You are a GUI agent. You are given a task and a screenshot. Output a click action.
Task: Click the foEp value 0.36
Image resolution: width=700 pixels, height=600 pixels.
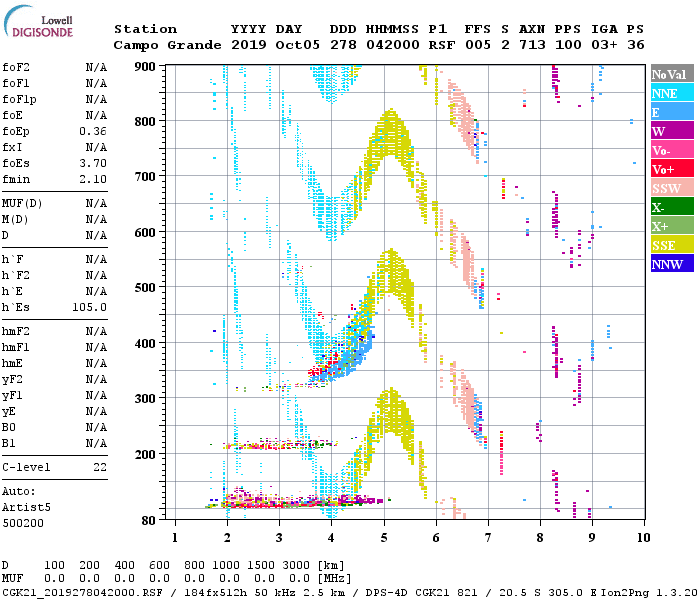(x=93, y=131)
